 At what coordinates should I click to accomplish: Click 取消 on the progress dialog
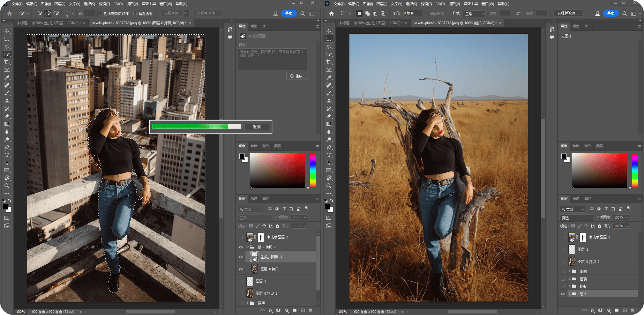pyautogui.click(x=257, y=127)
